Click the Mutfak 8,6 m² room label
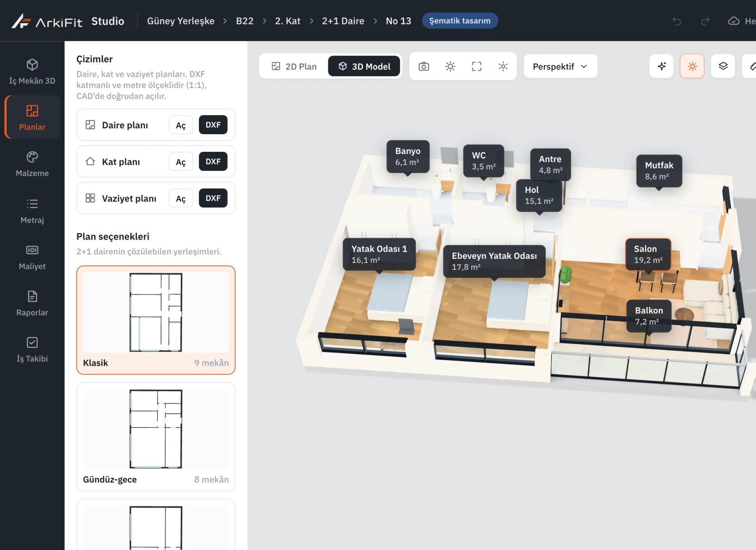The width and height of the screenshot is (756, 550). point(659,171)
